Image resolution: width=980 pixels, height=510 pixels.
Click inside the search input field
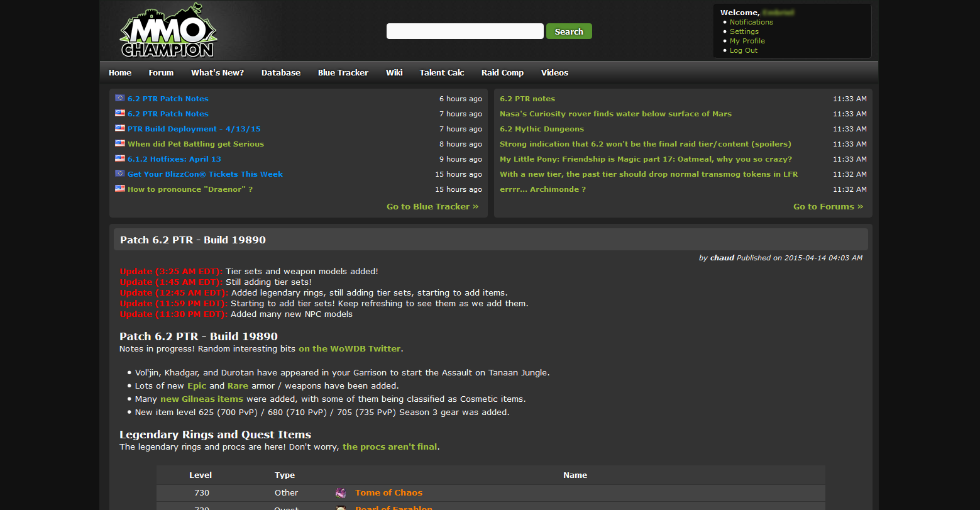[465, 31]
